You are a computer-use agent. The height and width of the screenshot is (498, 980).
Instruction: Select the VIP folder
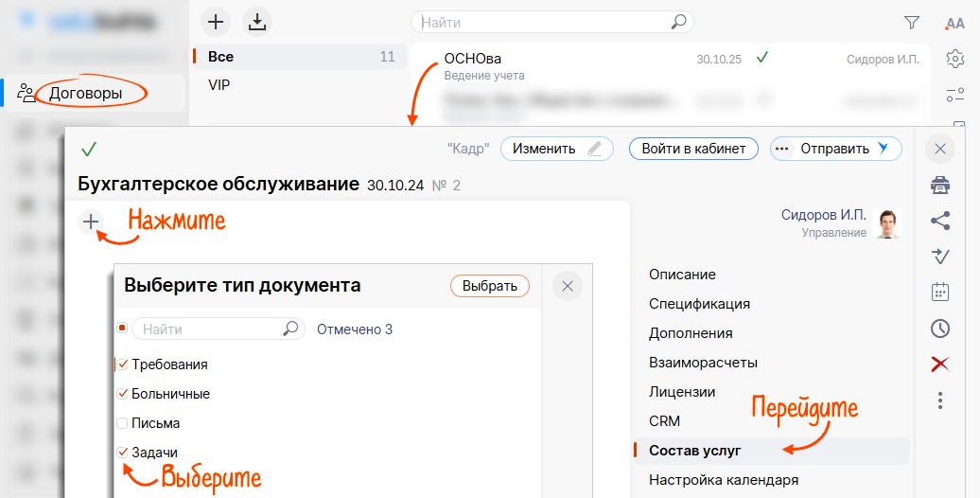coord(219,85)
